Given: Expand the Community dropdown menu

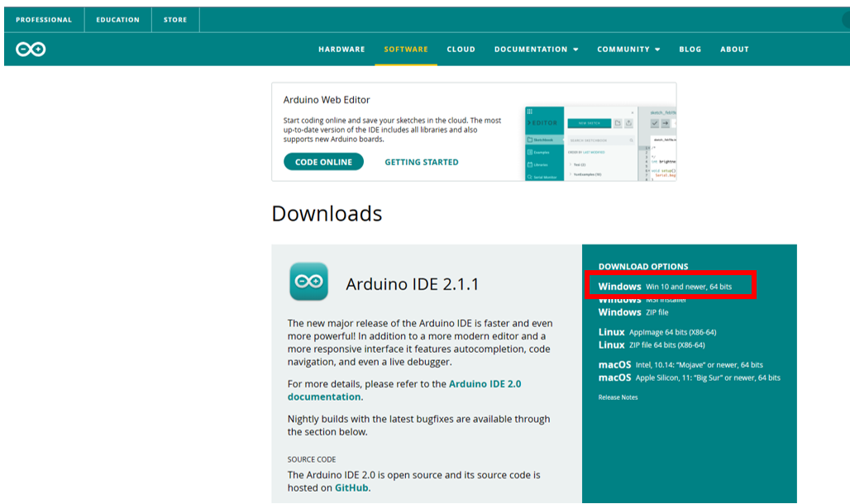Looking at the screenshot, I should [x=628, y=50].
